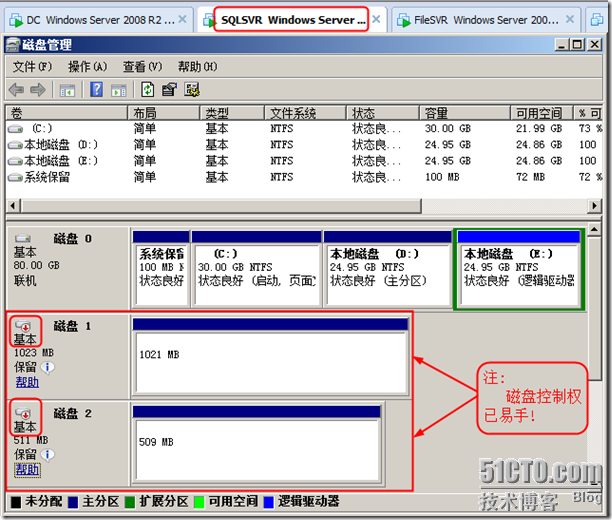Click the 磁盘 1 reserved info icon
The image size is (612, 520).
(x=48, y=367)
